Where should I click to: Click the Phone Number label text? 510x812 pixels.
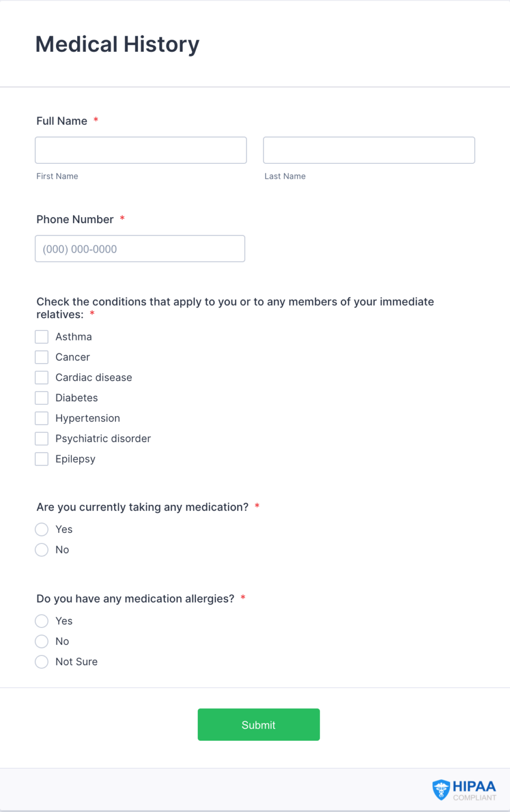[75, 219]
